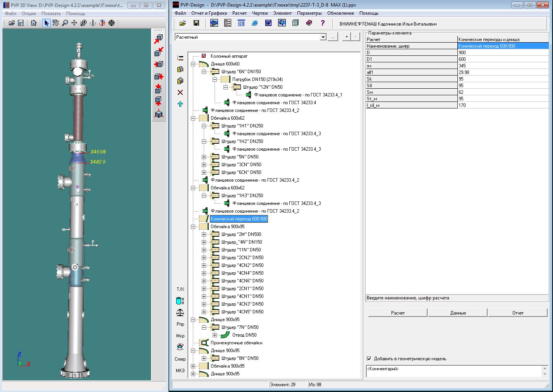
Task: Open the 'Расчетный' dropdown list
Action: [323, 37]
